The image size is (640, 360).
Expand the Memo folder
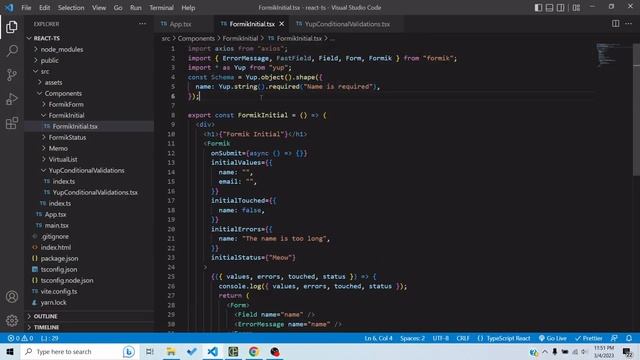point(89,149)
